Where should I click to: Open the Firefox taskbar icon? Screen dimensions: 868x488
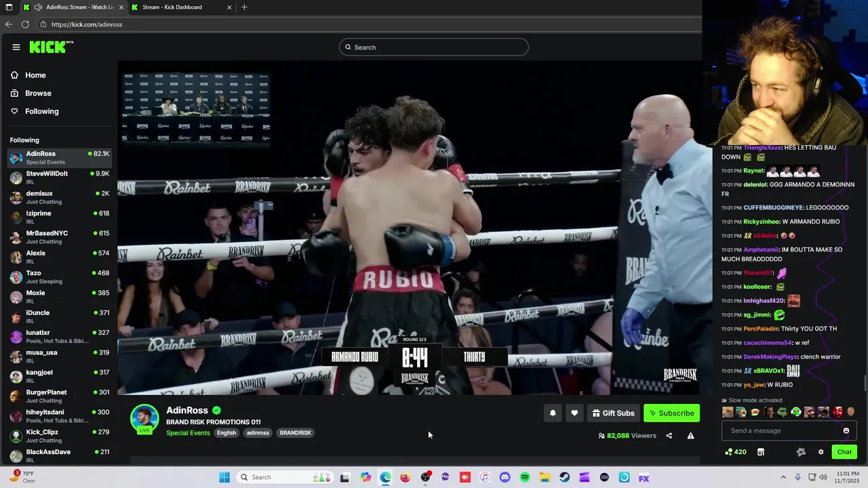pos(405,477)
